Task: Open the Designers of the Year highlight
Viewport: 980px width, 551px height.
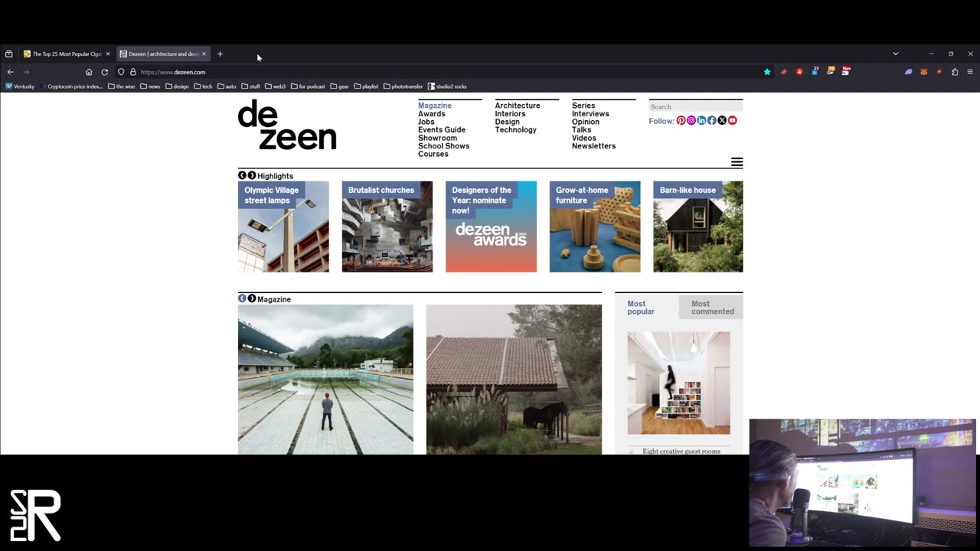Action: (491, 227)
